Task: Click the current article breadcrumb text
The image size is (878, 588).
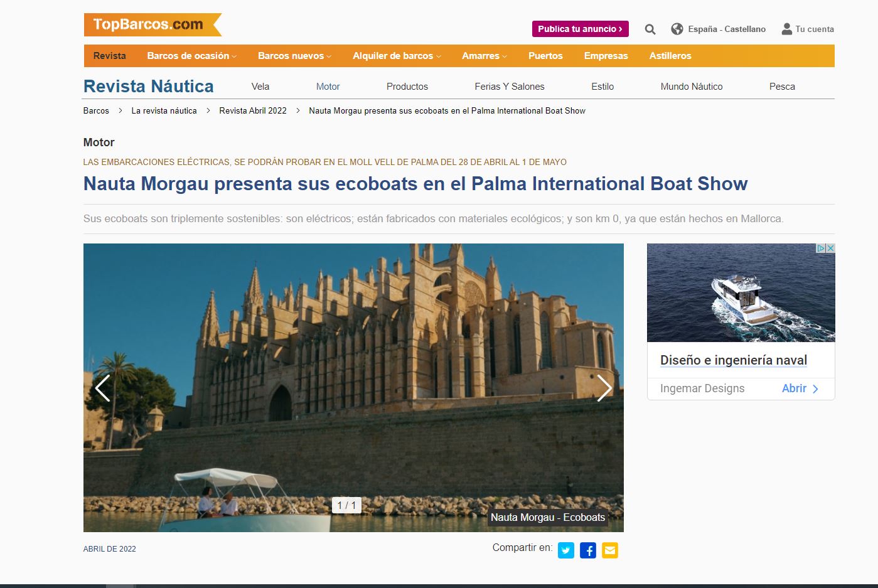Action: (x=447, y=110)
